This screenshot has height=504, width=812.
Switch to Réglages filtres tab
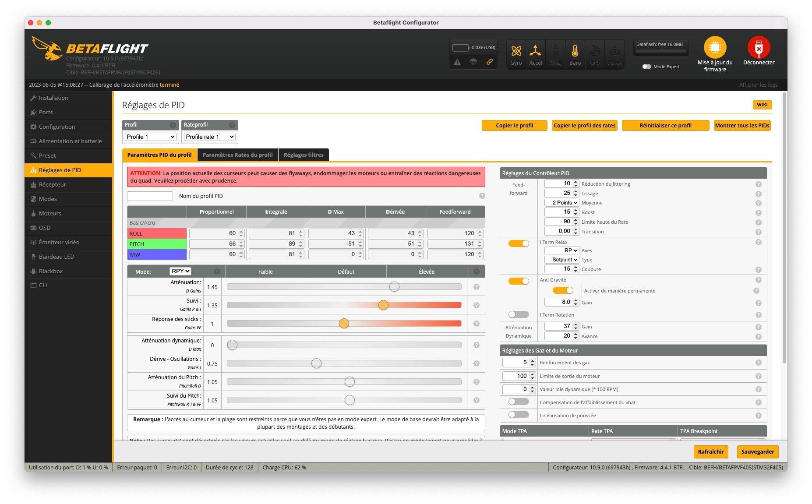(x=304, y=155)
